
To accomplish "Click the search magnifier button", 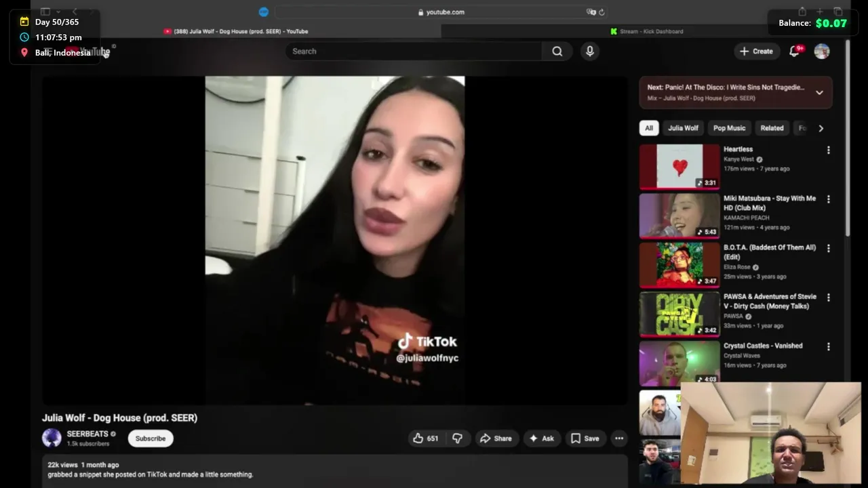I will pos(557,52).
